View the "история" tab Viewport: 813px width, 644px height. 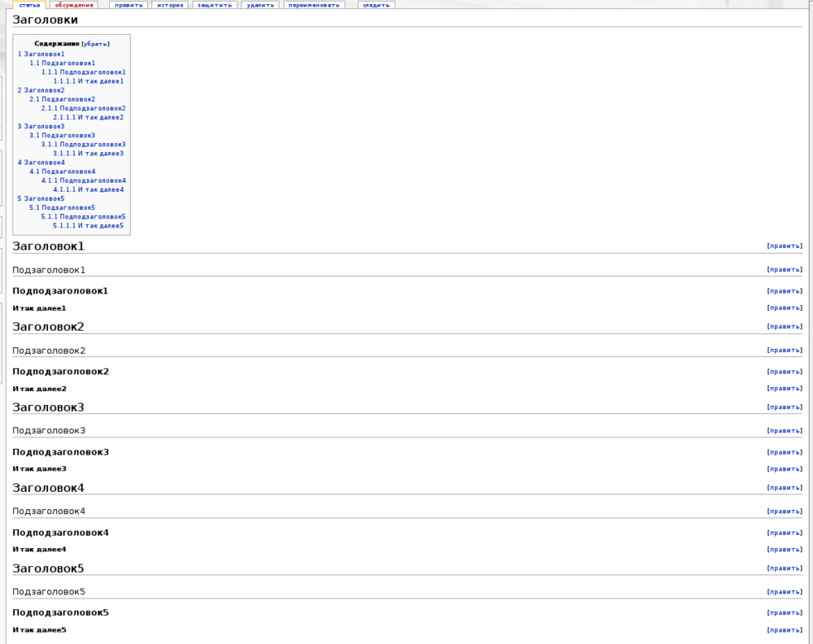pos(170,5)
